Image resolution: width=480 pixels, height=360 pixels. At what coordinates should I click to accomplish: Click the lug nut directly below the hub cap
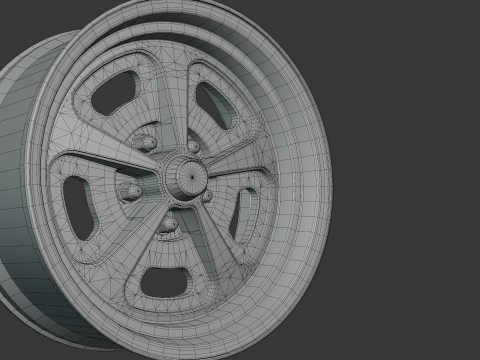coord(170,223)
